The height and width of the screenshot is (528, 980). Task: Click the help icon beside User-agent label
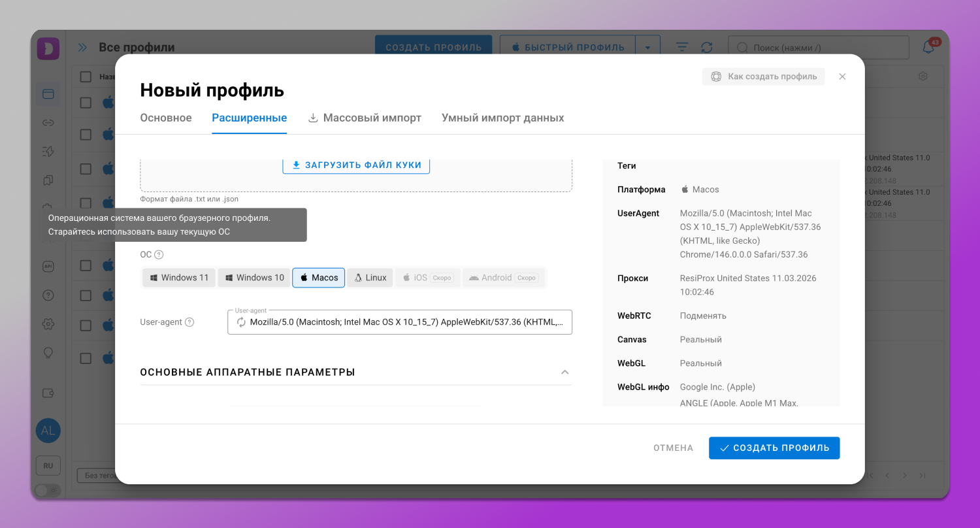coord(189,322)
